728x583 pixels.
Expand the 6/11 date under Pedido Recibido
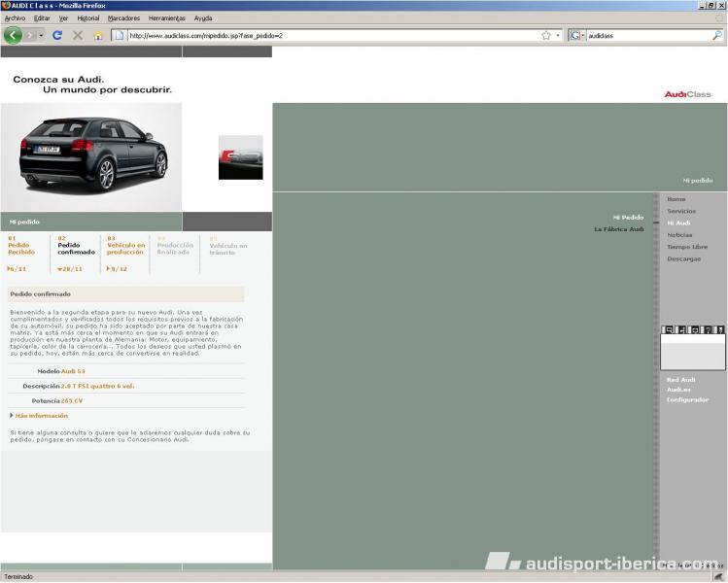click(17, 269)
